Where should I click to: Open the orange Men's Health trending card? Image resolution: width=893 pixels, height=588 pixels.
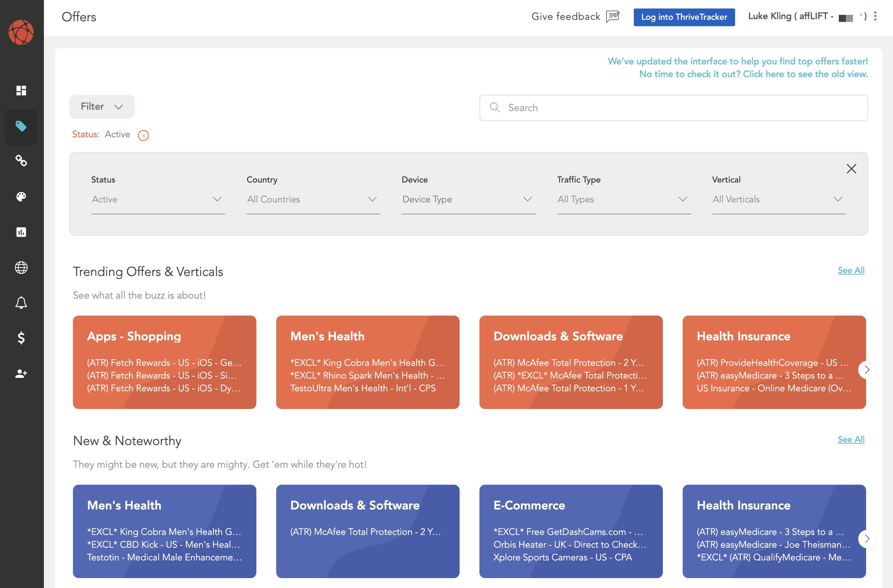point(368,362)
